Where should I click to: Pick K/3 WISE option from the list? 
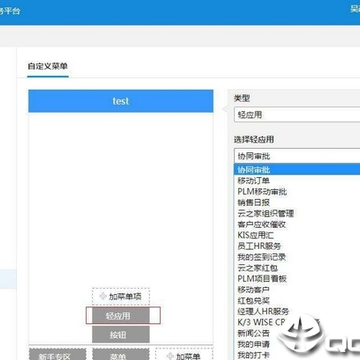[x=262, y=322]
